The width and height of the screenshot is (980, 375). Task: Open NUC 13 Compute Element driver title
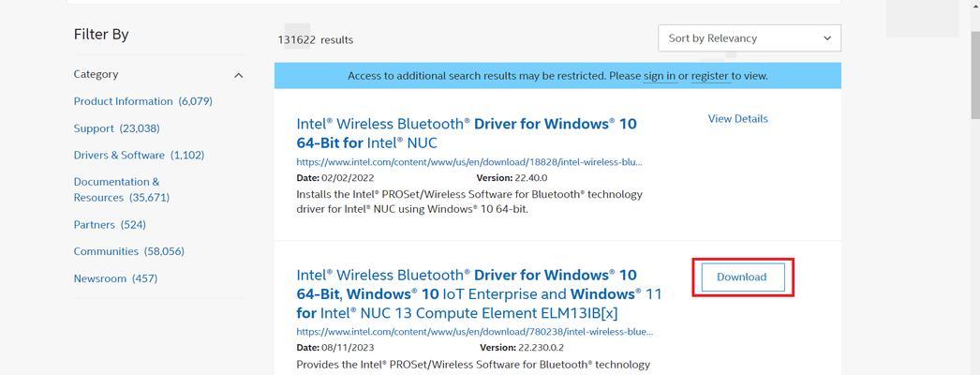(479, 293)
